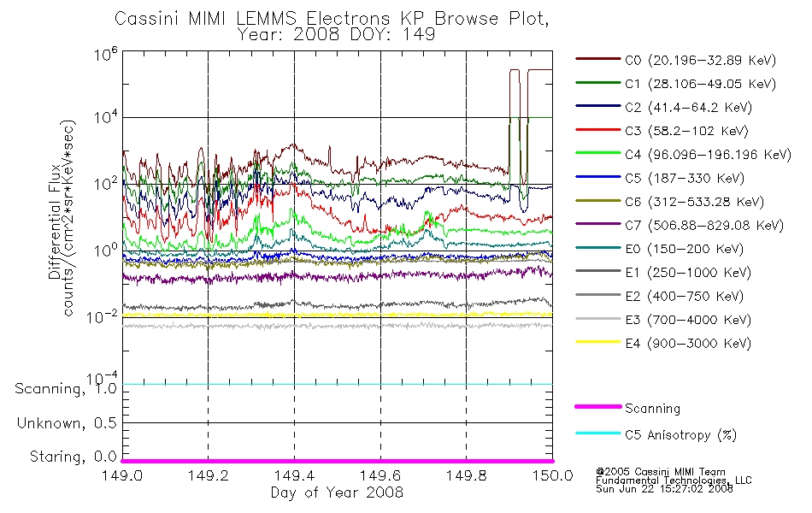Click the 10^0 y-axis tick label
The height and width of the screenshot is (513, 812).
point(106,251)
